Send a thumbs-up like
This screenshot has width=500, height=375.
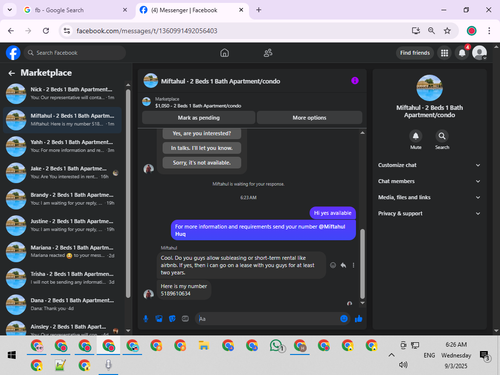tap(358, 319)
